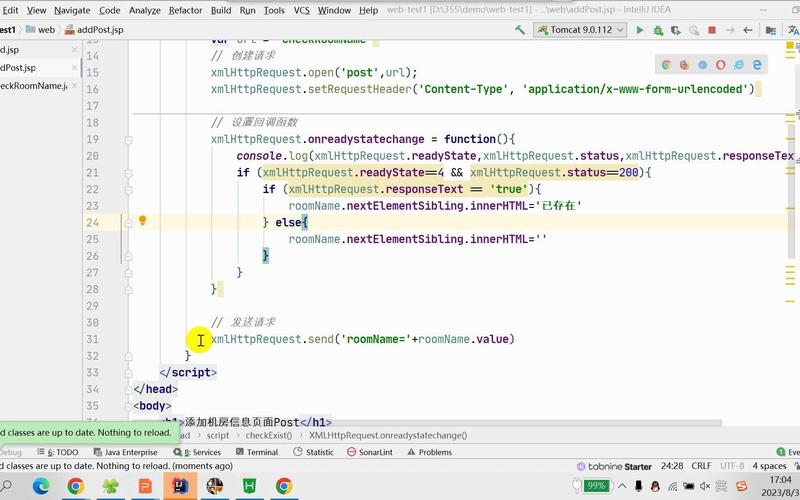
Task: Open the Project Structure icon
Action: click(x=771, y=30)
